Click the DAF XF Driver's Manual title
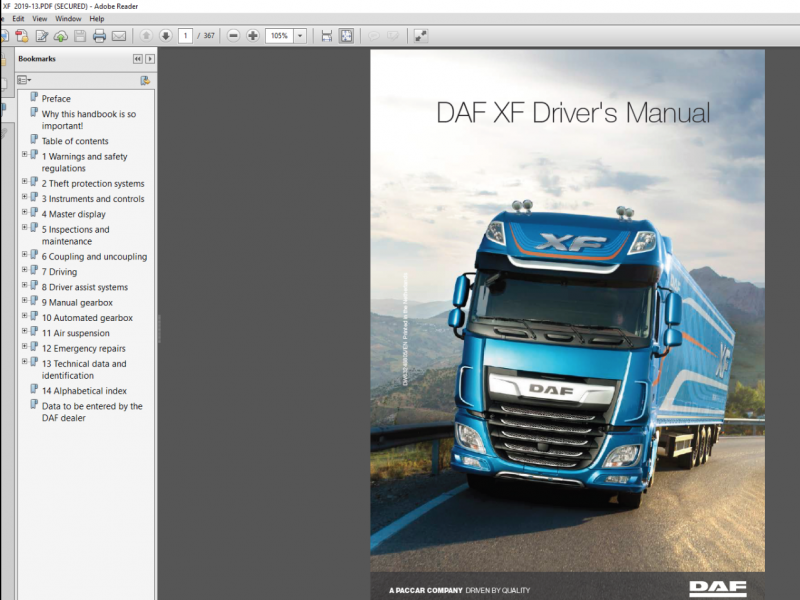Image resolution: width=800 pixels, height=600 pixels. pyautogui.click(x=573, y=113)
